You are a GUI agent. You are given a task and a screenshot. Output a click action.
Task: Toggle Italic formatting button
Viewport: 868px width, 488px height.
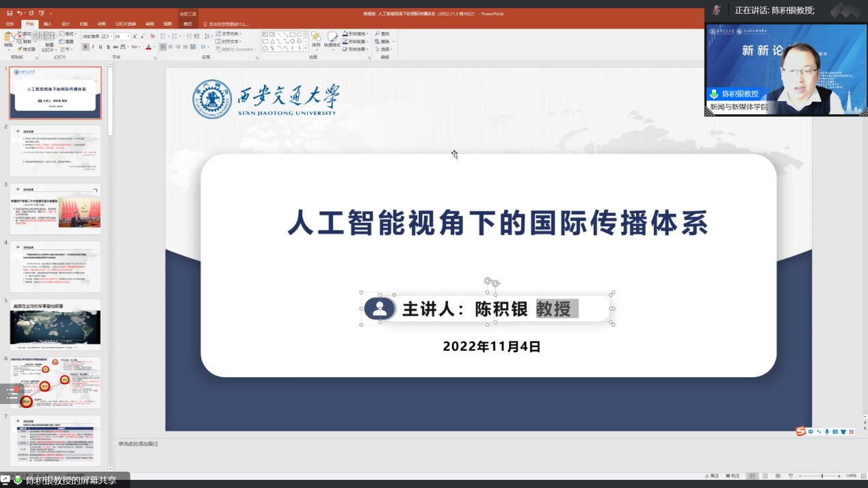click(x=93, y=47)
